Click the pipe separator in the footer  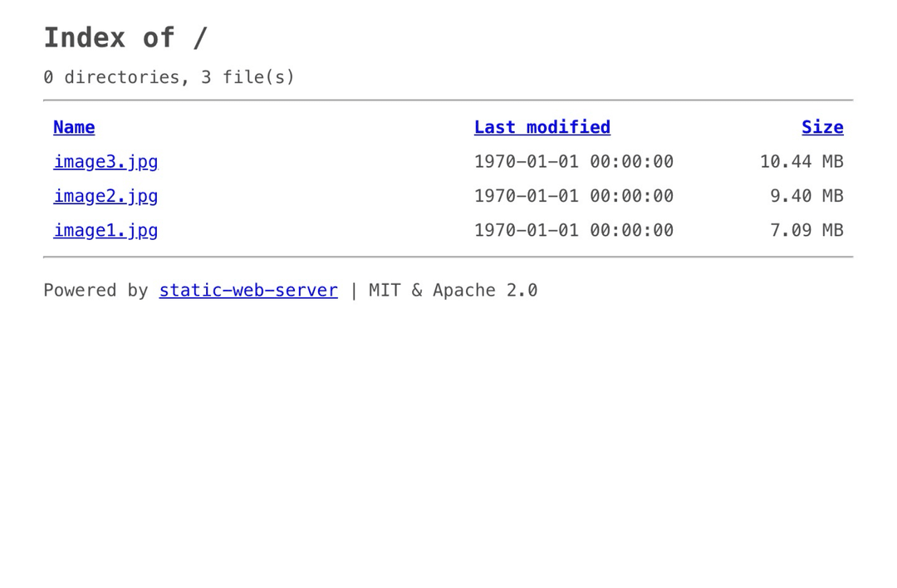point(354,291)
